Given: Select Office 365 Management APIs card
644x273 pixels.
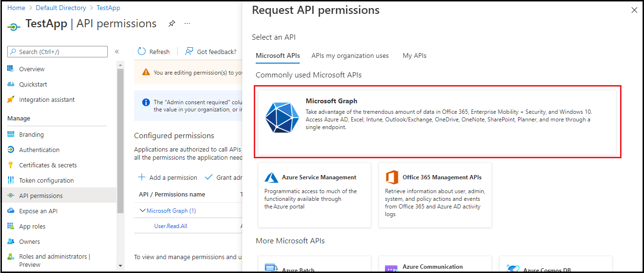Looking at the screenshot, I should [435, 195].
